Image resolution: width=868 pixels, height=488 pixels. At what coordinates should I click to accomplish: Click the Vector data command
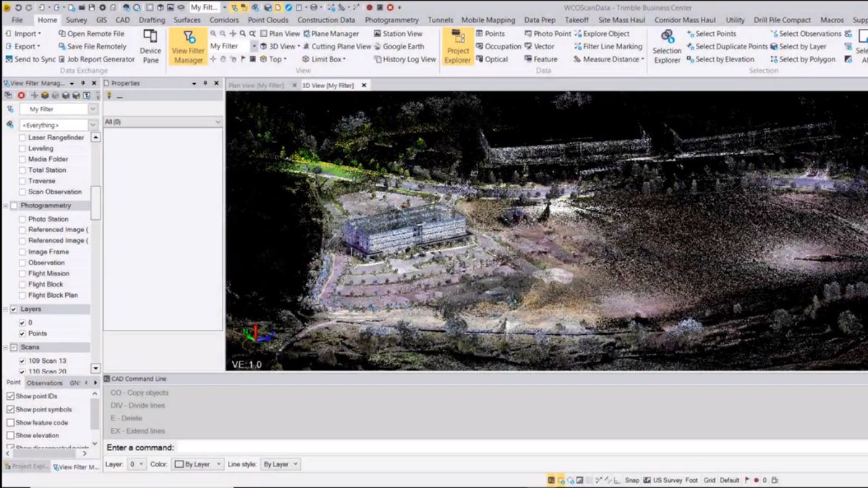click(x=540, y=46)
